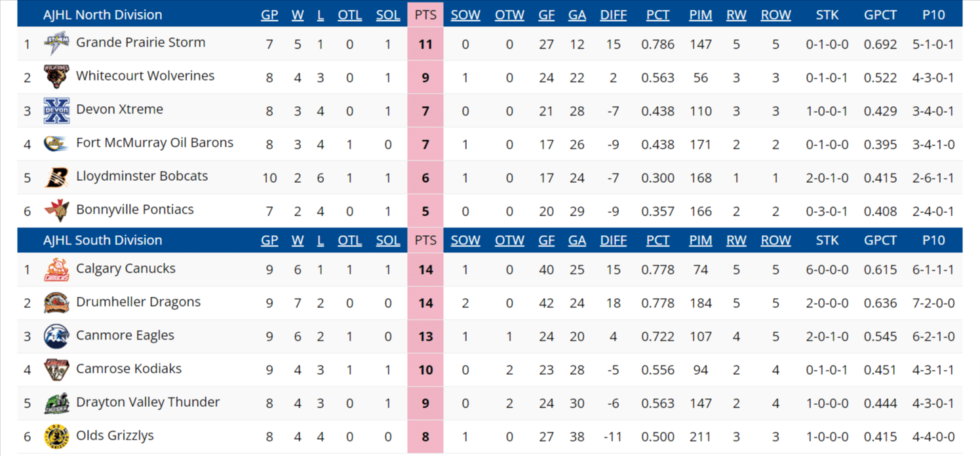Image resolution: width=980 pixels, height=456 pixels.
Task: Sort North Division by OTL column
Action: point(349,15)
